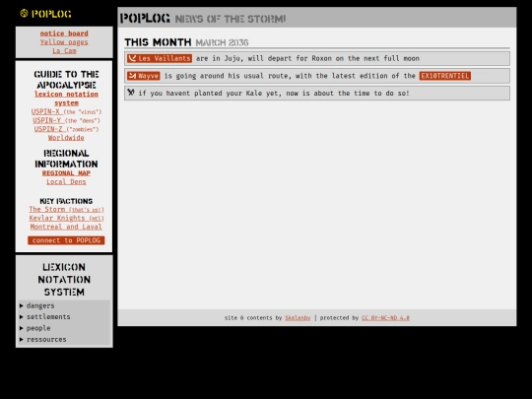The height and width of the screenshot is (399, 532).
Task: Open the REGIONAL MAP link
Action: pyautogui.click(x=66, y=173)
